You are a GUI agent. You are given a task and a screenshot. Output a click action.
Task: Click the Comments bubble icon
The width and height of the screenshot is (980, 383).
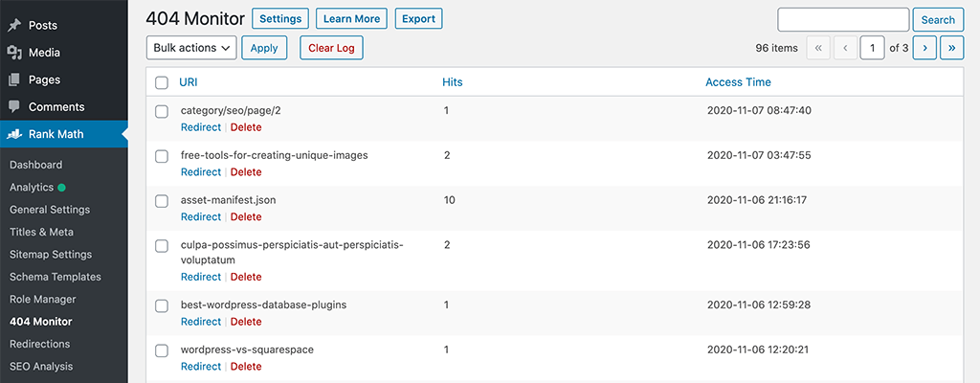pos(14,107)
